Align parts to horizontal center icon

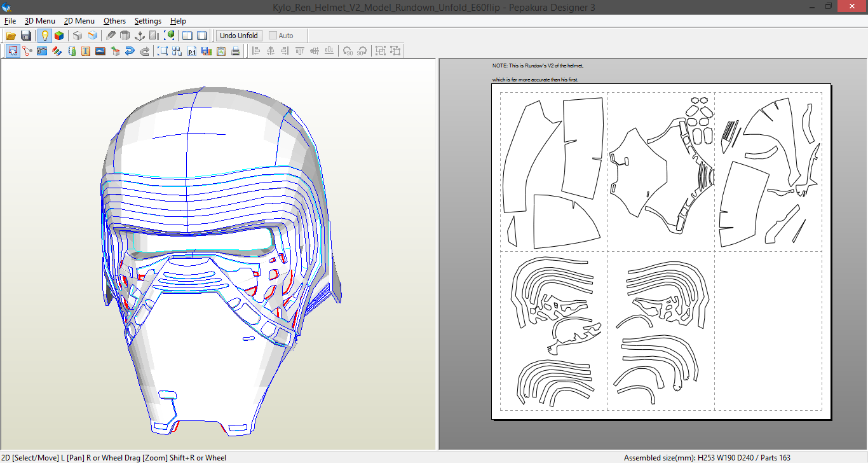pyautogui.click(x=271, y=51)
